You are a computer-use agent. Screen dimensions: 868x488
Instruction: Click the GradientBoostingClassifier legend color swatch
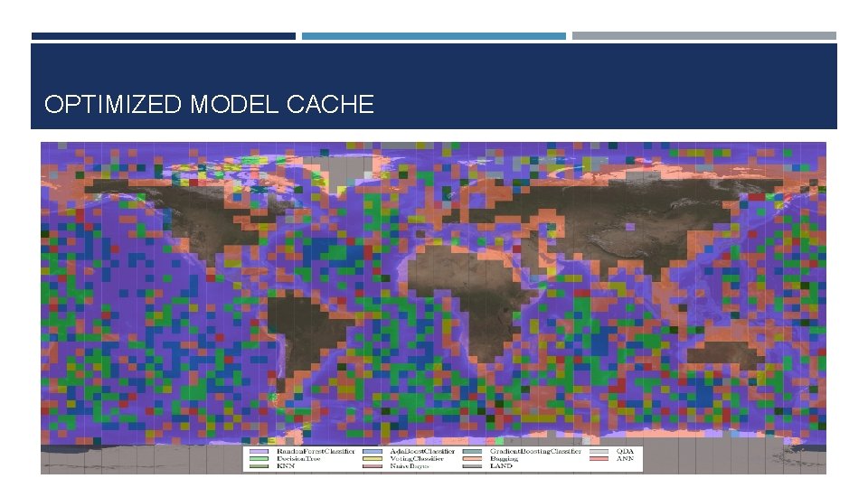tap(472, 452)
